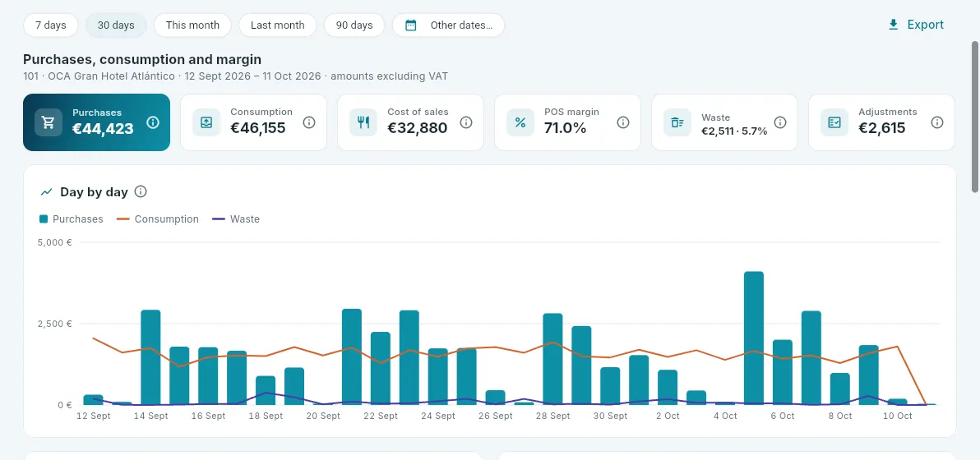Click the fork and knife icon
Image resolution: width=980 pixels, height=460 pixels.
(363, 122)
